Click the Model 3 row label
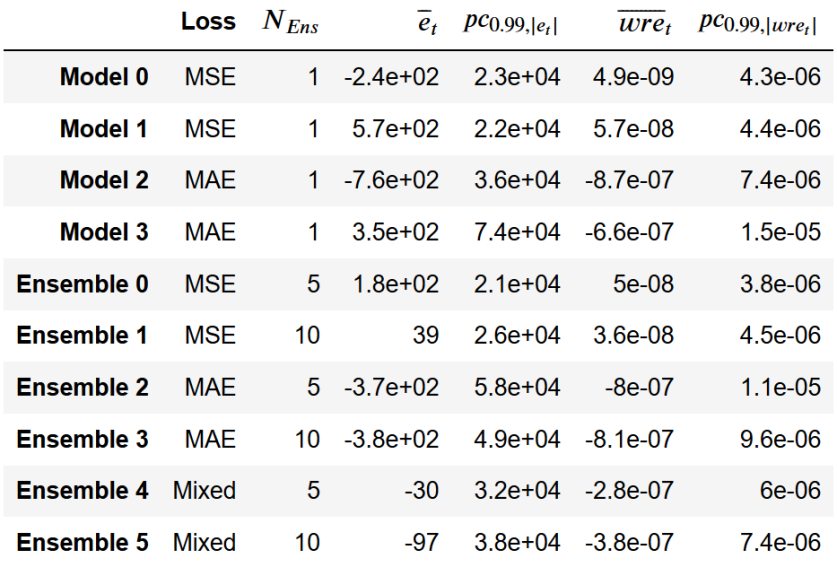The image size is (837, 576). click(104, 232)
